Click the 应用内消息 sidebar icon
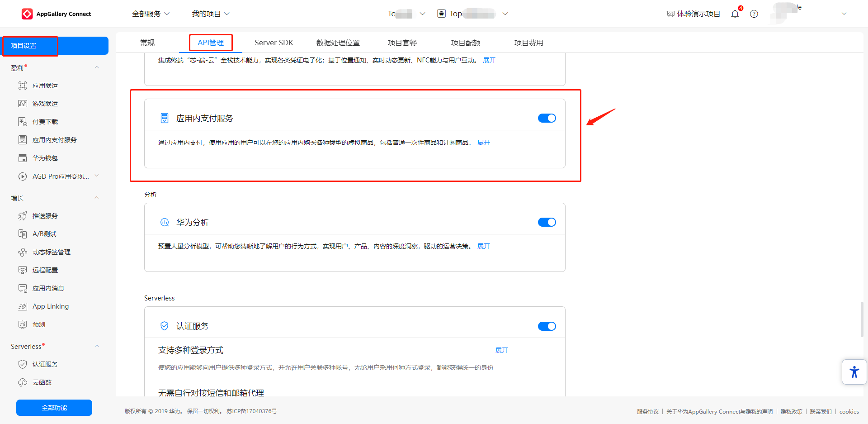 pos(23,288)
